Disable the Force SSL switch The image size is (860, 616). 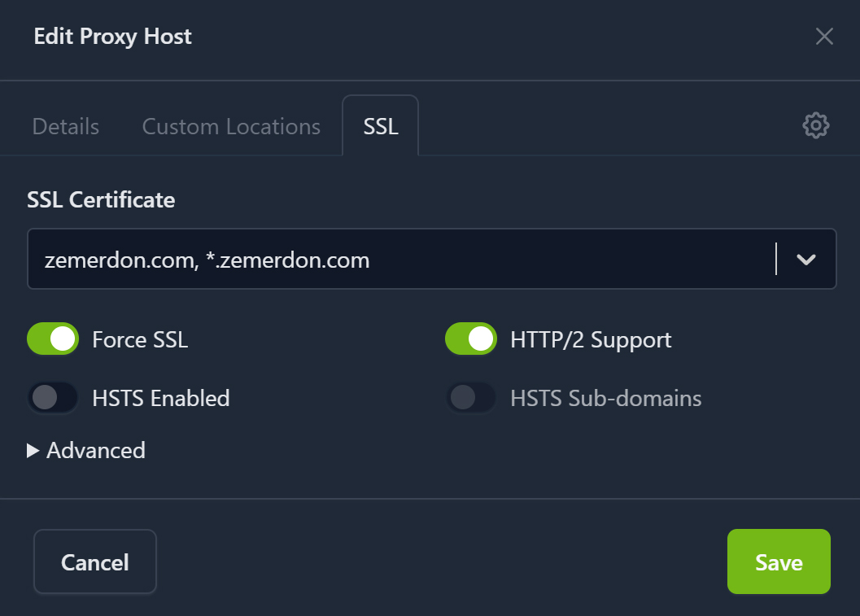click(x=53, y=339)
